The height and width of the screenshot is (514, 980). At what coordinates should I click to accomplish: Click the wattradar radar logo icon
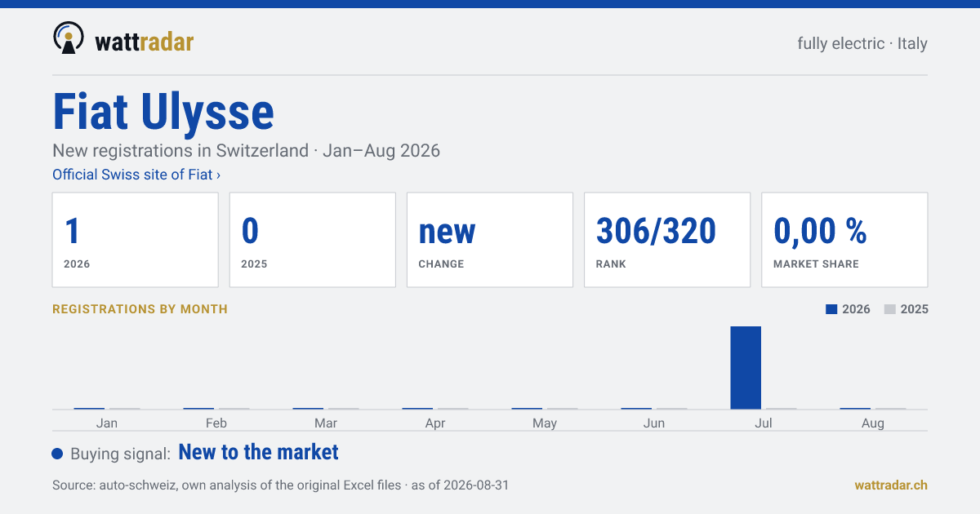(x=69, y=38)
